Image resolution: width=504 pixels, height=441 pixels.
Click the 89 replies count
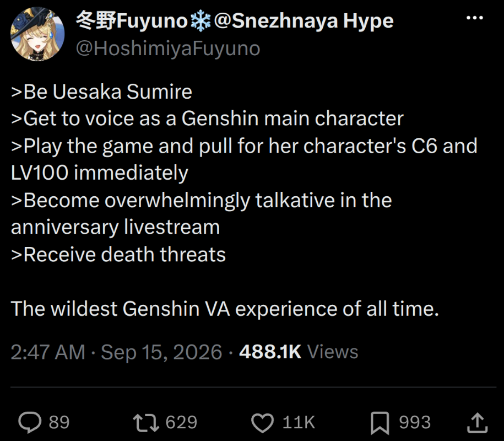[x=59, y=422]
